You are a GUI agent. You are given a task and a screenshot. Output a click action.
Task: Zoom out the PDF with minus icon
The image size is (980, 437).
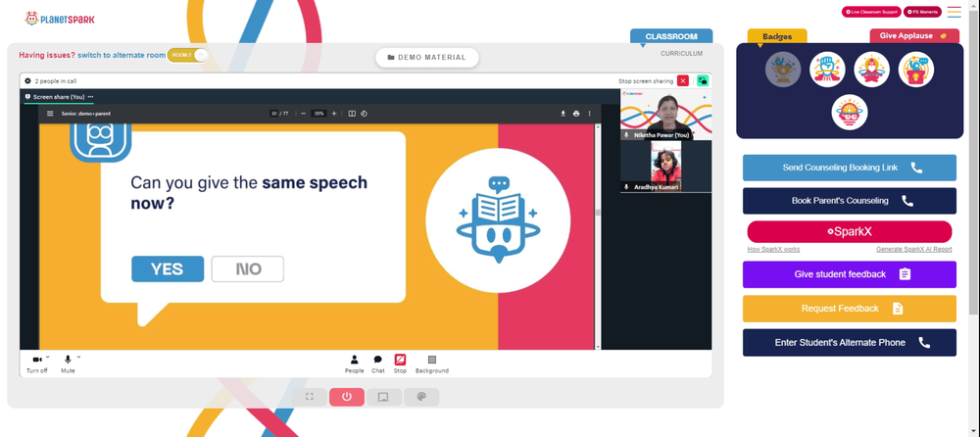click(x=303, y=114)
